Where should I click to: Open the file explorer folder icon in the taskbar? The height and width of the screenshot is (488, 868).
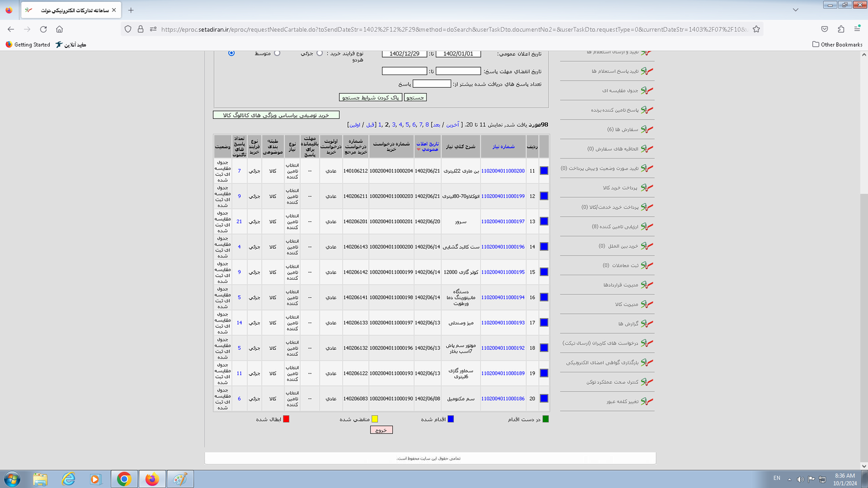pyautogui.click(x=40, y=479)
